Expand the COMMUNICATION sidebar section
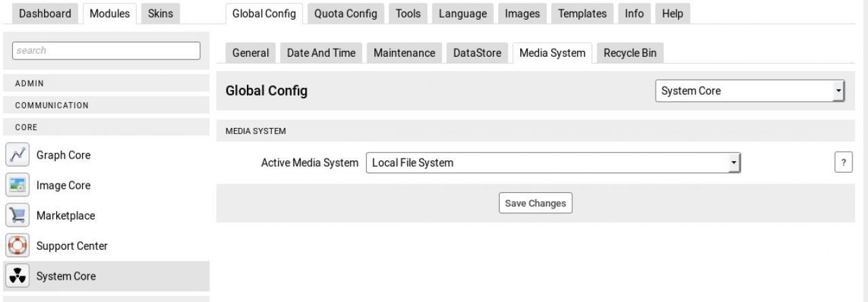868x302 pixels. pos(106,106)
